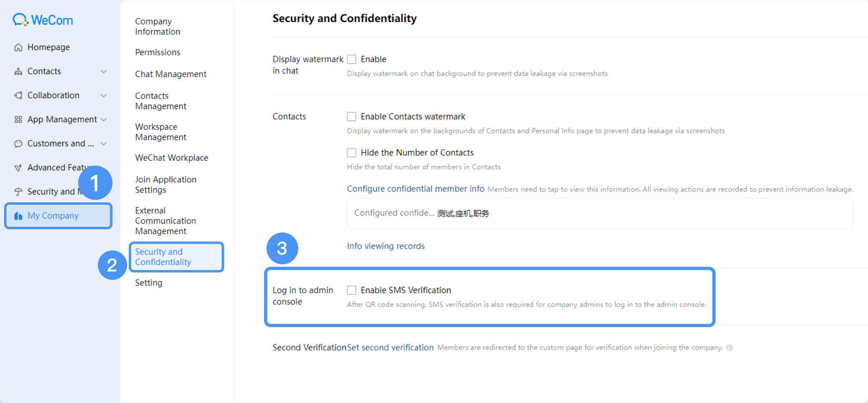868x403 pixels.
Task: Click the Customers chat bubble icon
Action: [18, 144]
